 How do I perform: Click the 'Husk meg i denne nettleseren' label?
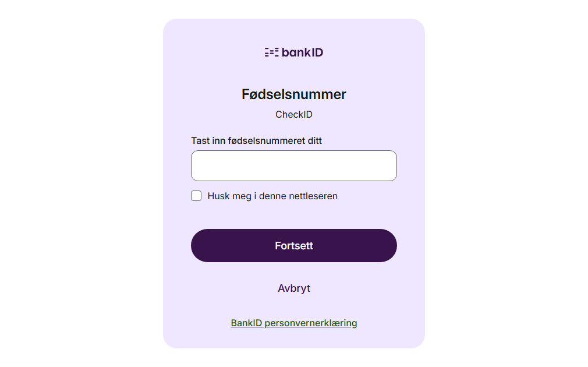point(272,196)
